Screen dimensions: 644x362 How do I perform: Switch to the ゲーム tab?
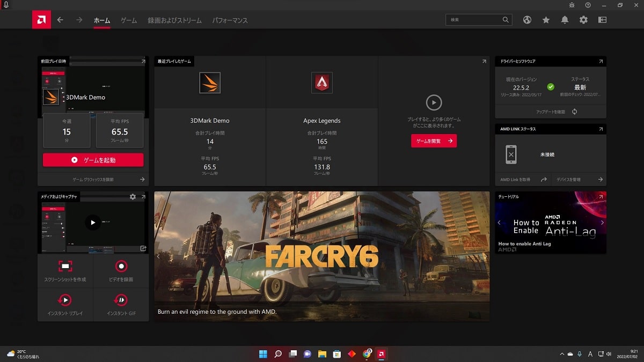click(129, 20)
